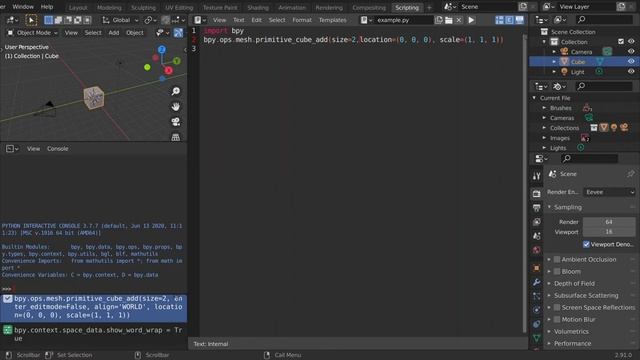Image resolution: width=640 pixels, height=360 pixels.
Task: Toggle word wrap in the text editor
Action: coord(509,20)
